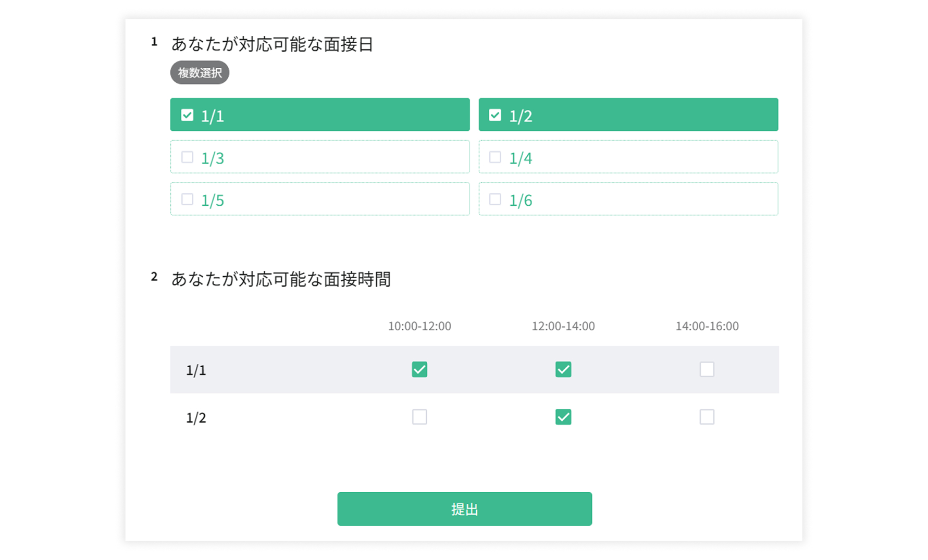Click the 複数選択 badge
928x560 pixels.
coord(200,72)
